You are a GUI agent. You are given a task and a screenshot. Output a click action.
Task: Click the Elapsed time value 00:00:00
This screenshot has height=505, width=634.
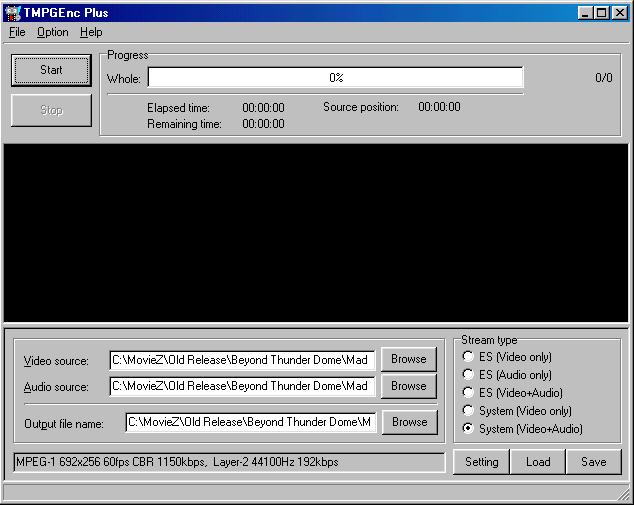[x=263, y=108]
